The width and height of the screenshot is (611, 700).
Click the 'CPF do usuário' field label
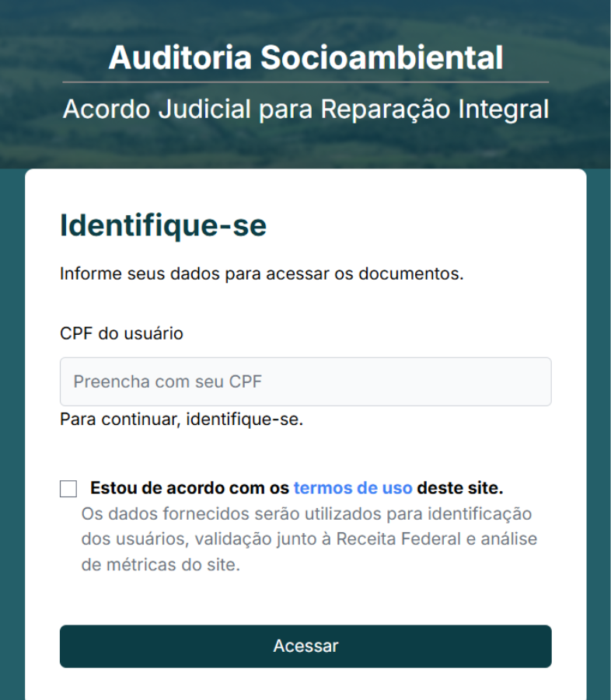click(x=121, y=333)
